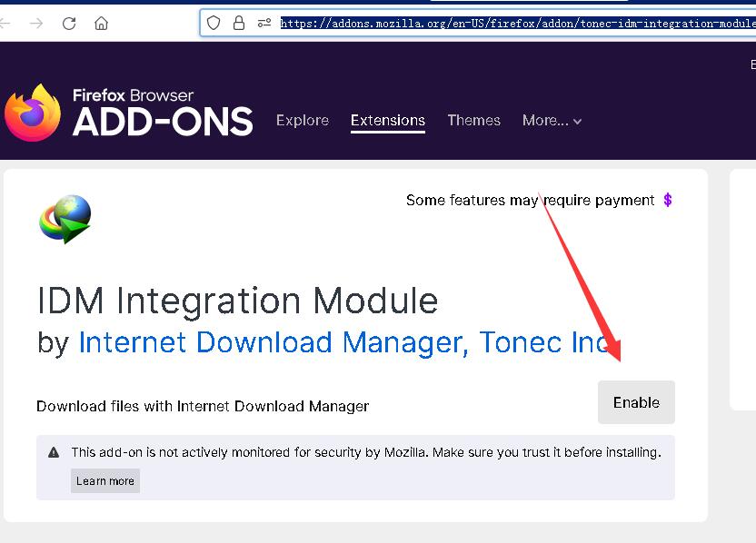This screenshot has width=756, height=543.
Task: Click the padlock site security icon
Action: (x=239, y=24)
